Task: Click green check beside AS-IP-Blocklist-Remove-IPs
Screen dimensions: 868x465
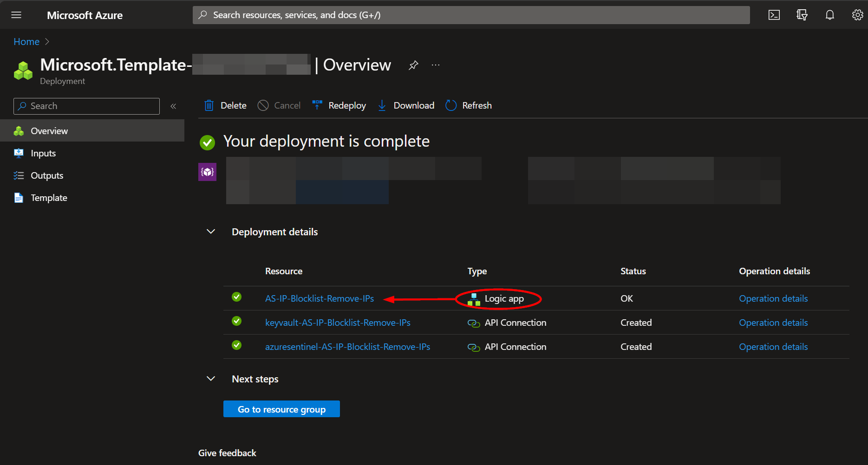Action: 237,297
